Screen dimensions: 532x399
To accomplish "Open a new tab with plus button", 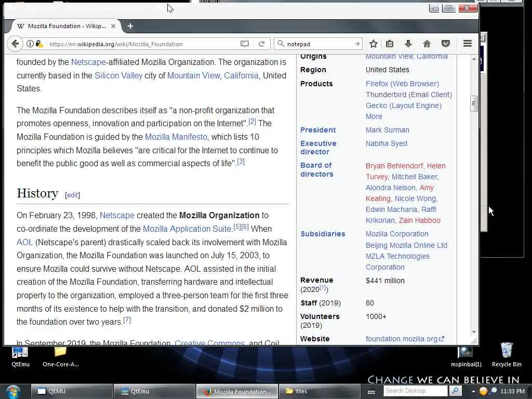I will (130, 26).
